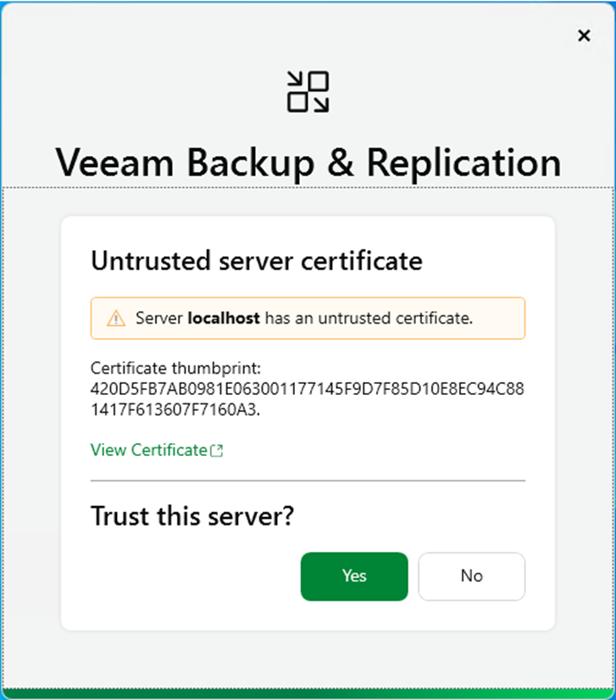Click the green bar at the window bottom
This screenshot has height=700, width=616.
(x=308, y=694)
